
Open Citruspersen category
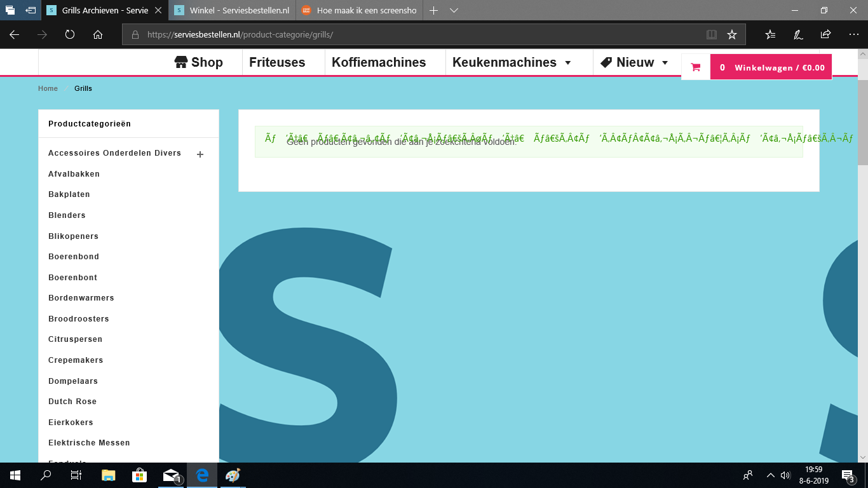(75, 339)
